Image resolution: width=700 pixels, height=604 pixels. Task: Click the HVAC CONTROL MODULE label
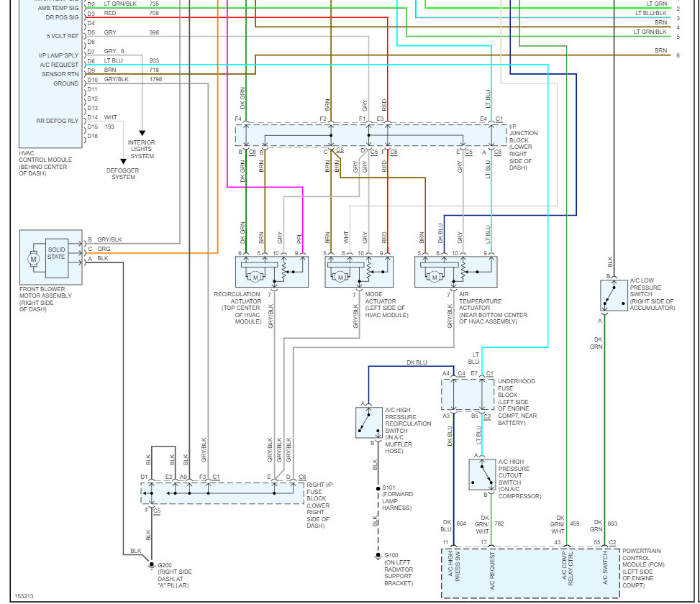(45, 163)
